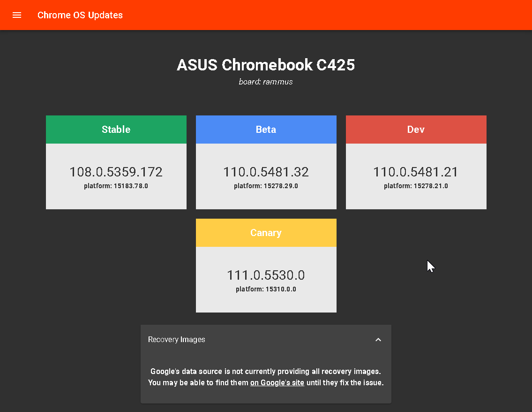Image resolution: width=532 pixels, height=412 pixels.
Task: Click Dev platform 15278.21.0 text
Action: click(416, 186)
